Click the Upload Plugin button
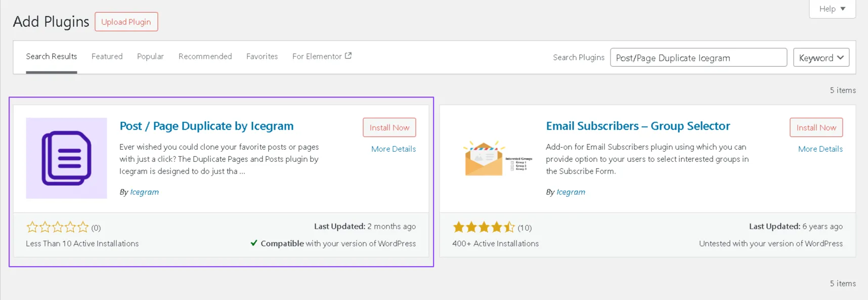This screenshot has height=300, width=868. click(x=126, y=22)
